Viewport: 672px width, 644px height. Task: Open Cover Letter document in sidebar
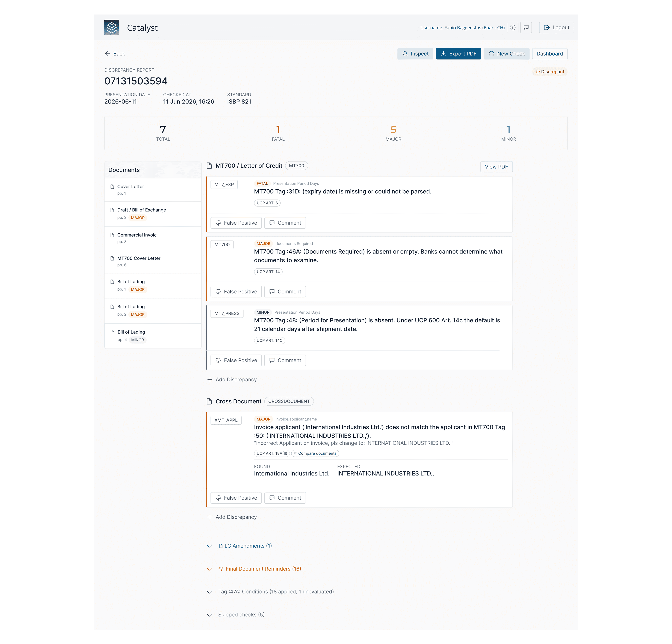tap(153, 190)
